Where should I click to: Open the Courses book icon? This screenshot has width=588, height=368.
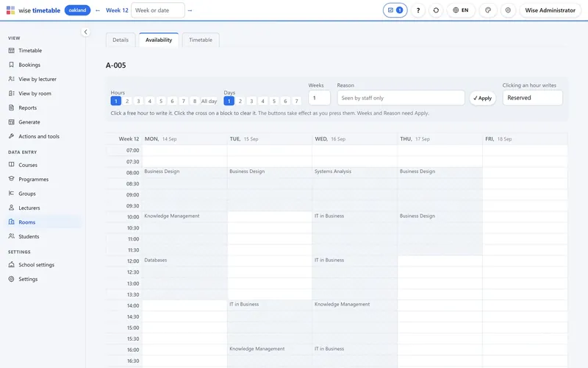pyautogui.click(x=12, y=164)
